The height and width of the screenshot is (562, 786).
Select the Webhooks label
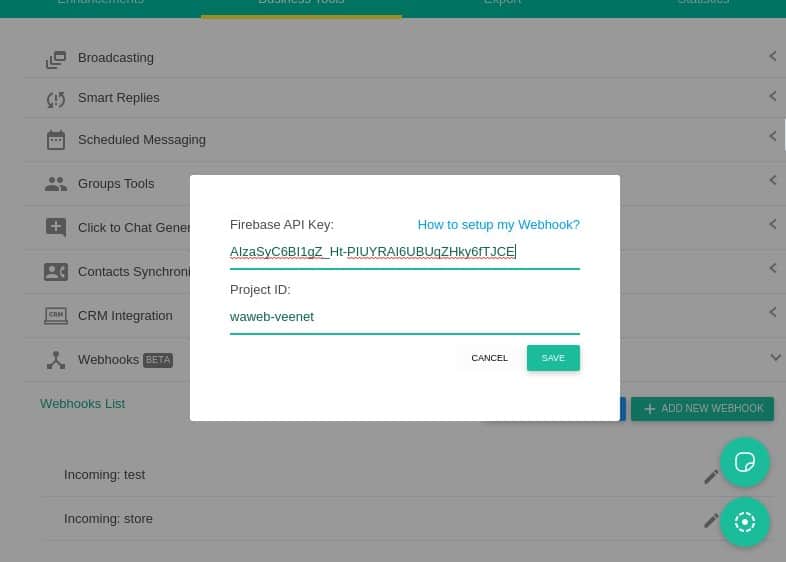[x=108, y=360]
